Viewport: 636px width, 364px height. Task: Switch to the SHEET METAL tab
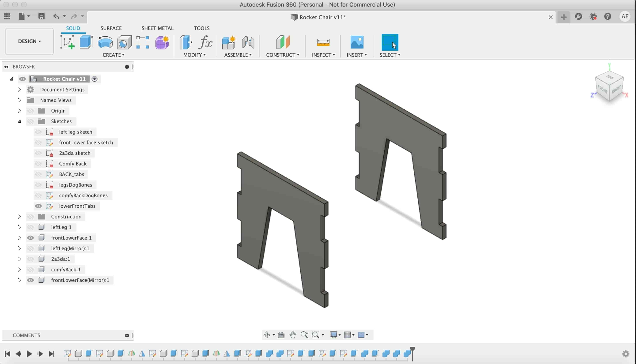pyautogui.click(x=157, y=28)
